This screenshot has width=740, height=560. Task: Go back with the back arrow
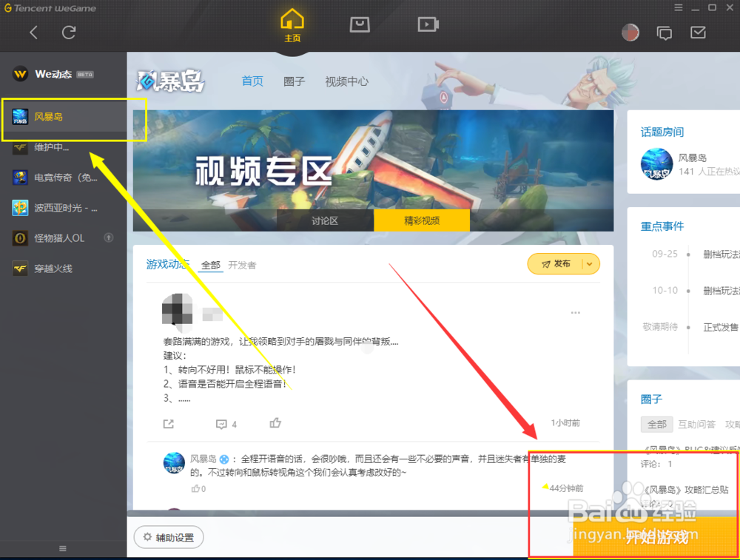click(x=33, y=33)
